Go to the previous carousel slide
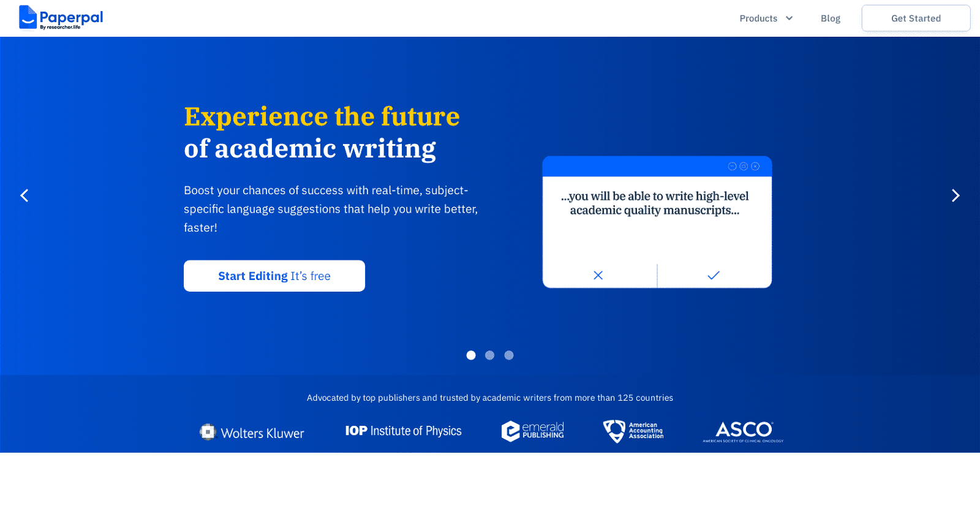 pos(24,195)
